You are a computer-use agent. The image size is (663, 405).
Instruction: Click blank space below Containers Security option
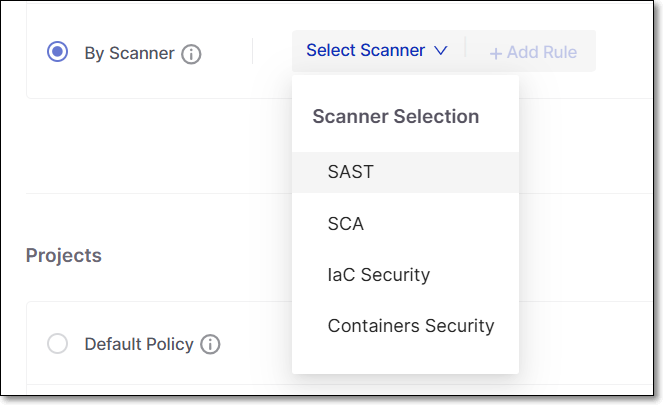405,357
